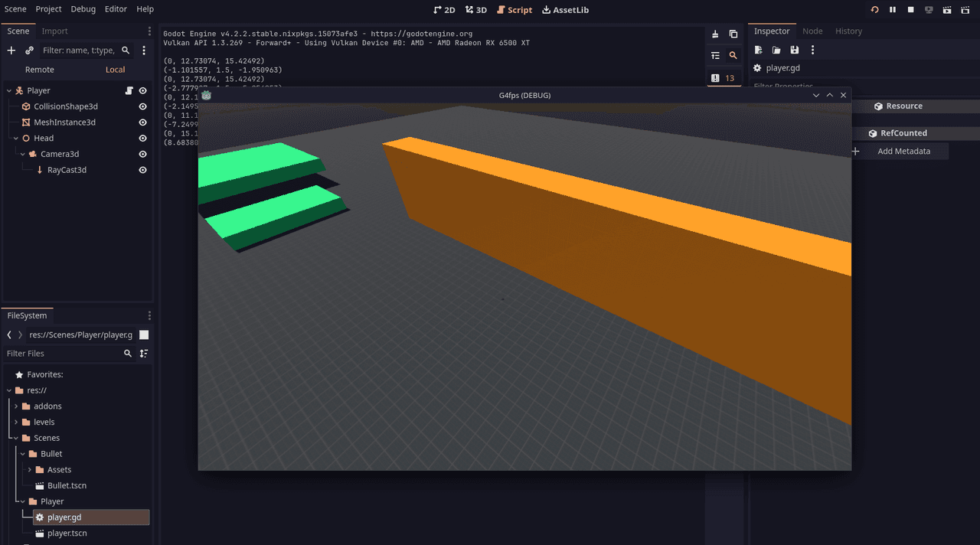Screen dimensions: 980x545
Task: Expand the levels folder
Action: pos(16,423)
